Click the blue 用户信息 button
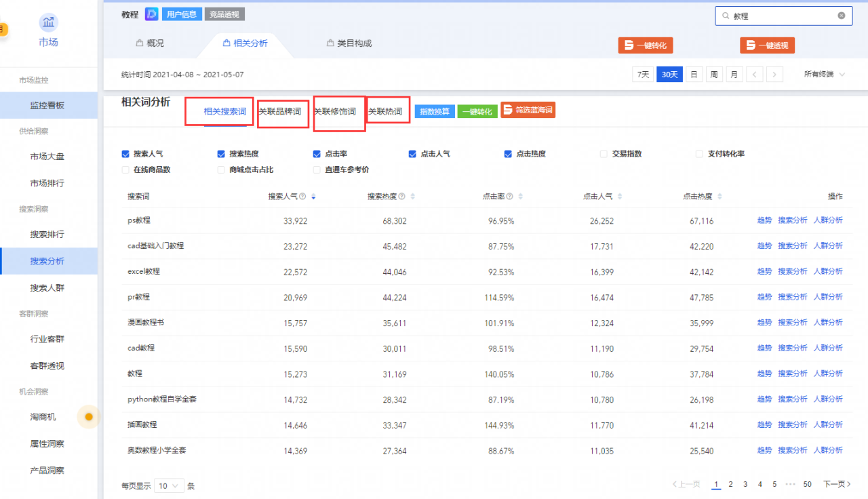This screenshot has width=868, height=499. click(x=182, y=14)
